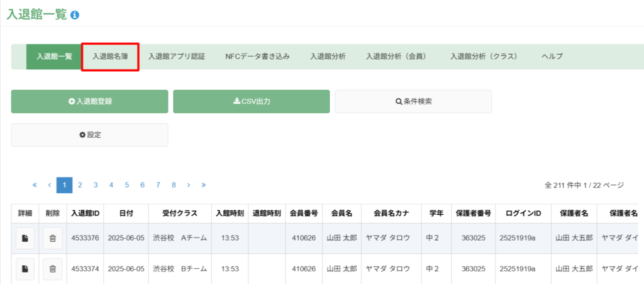Go to next page single chevron
644x284 pixels.
(189, 185)
